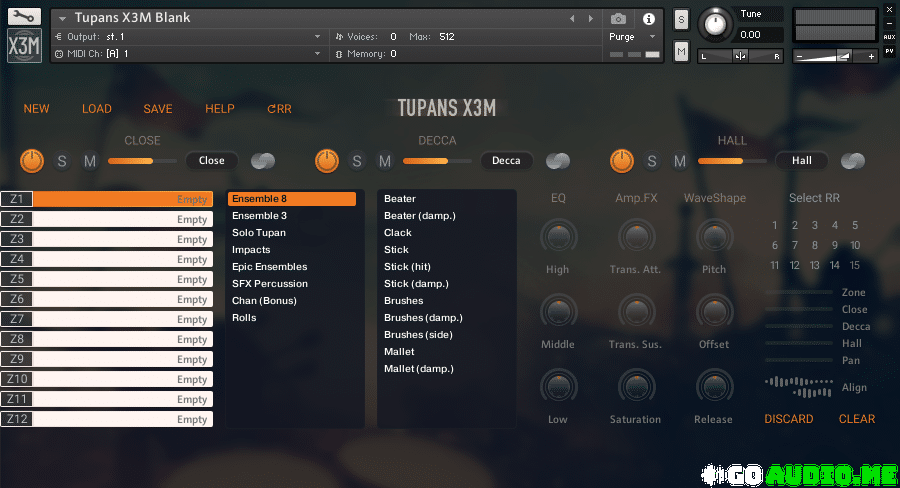Mute the Decca mic
Viewport: 900px width, 488px height.
tap(385, 161)
